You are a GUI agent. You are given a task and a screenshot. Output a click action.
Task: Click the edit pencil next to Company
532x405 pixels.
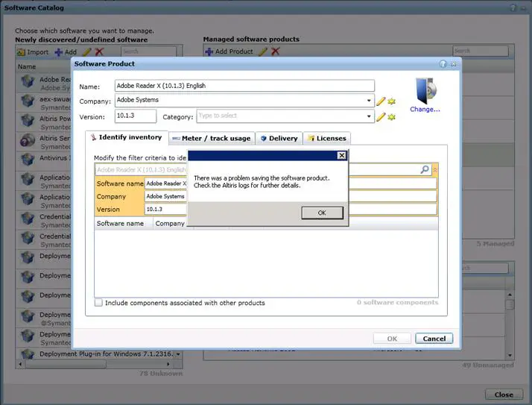(x=381, y=101)
